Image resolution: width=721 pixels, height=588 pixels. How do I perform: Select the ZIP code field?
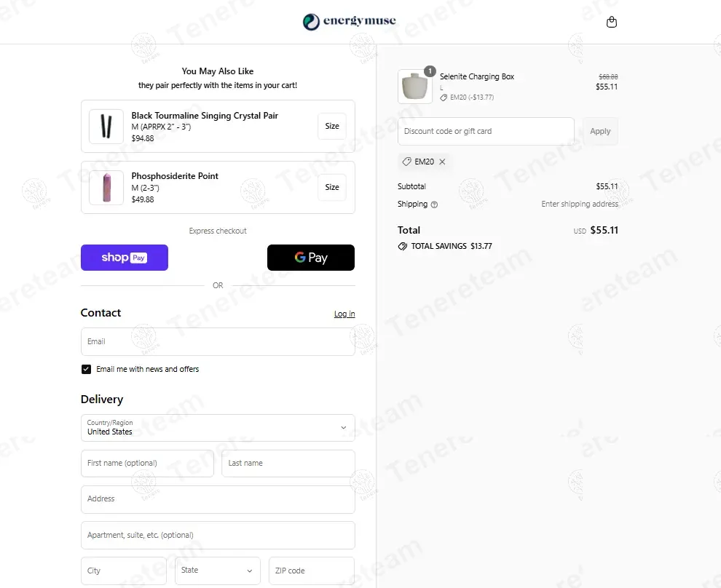coord(311,571)
